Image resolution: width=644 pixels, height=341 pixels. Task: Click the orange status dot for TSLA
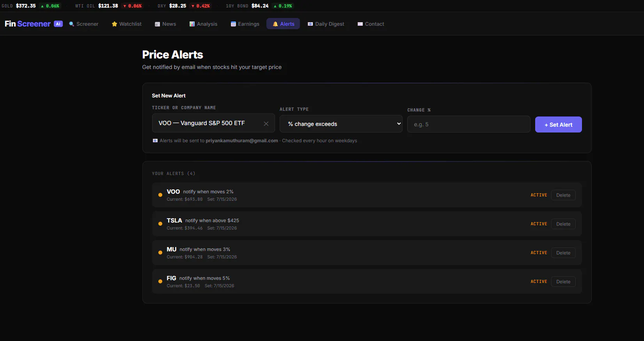point(160,224)
